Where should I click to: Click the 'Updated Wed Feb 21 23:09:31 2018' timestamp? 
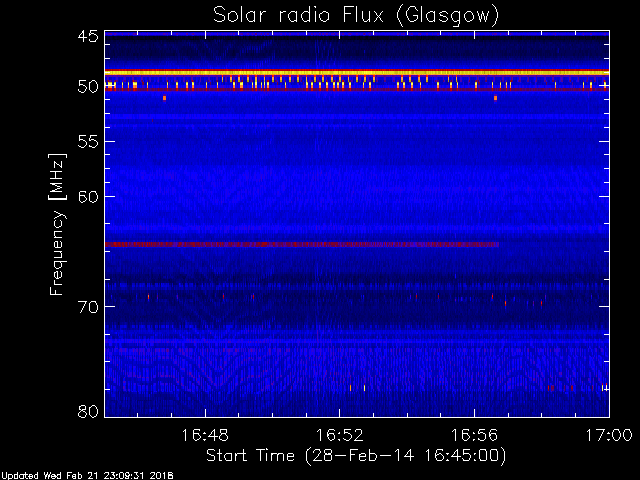click(x=87, y=476)
